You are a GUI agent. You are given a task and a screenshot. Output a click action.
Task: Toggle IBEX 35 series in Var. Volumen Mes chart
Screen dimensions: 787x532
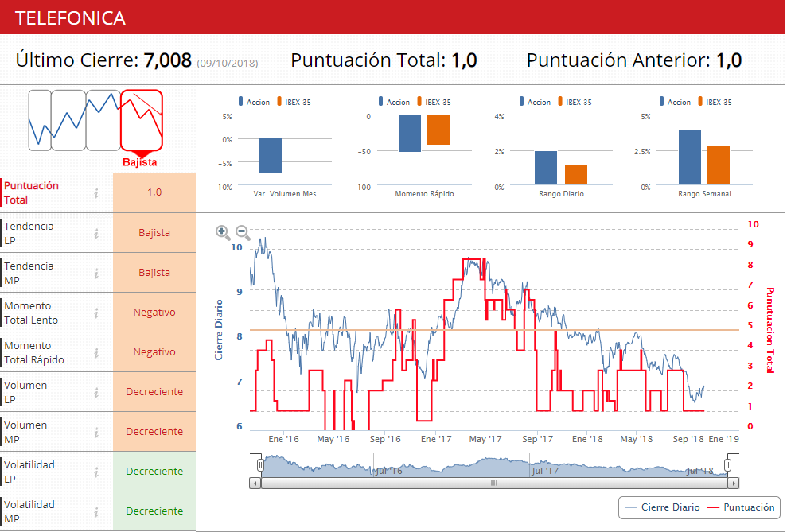(294, 102)
